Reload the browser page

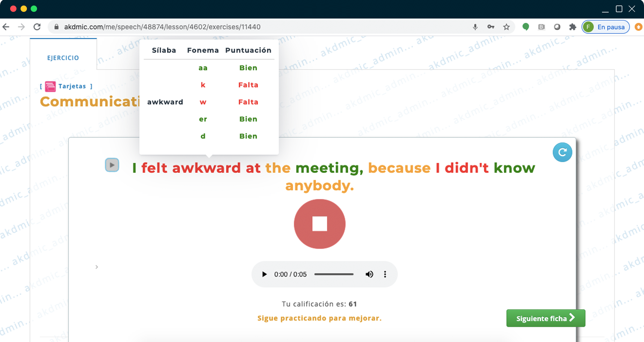pyautogui.click(x=37, y=27)
